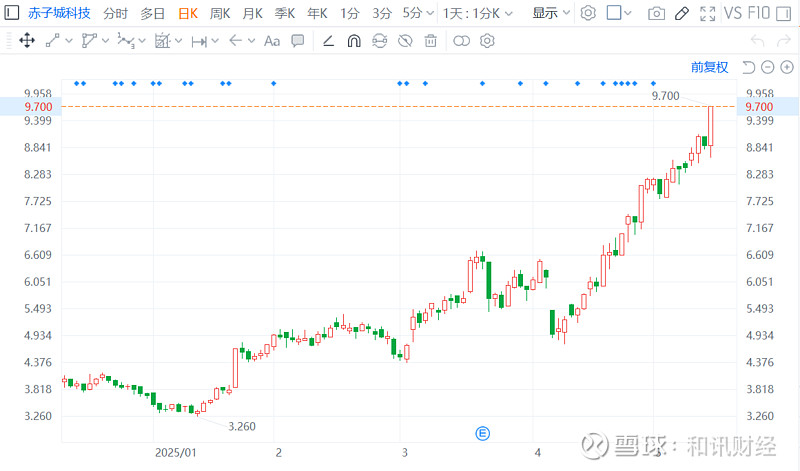Switch to 多日 multi-day tab
The image size is (800, 471).
tap(153, 13)
